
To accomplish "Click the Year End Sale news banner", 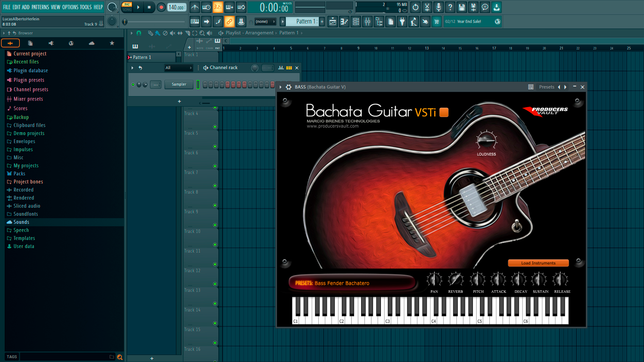I will pyautogui.click(x=473, y=21).
